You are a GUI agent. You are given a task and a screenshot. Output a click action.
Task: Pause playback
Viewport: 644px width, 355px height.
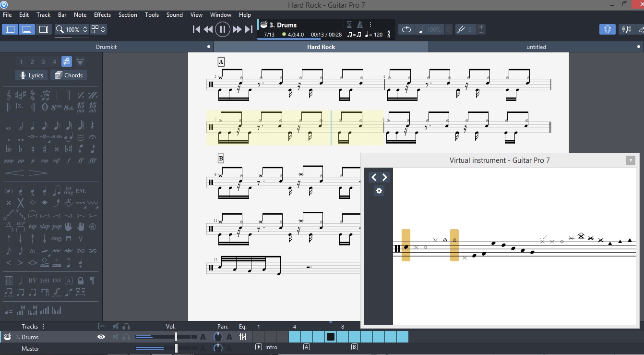tap(222, 29)
